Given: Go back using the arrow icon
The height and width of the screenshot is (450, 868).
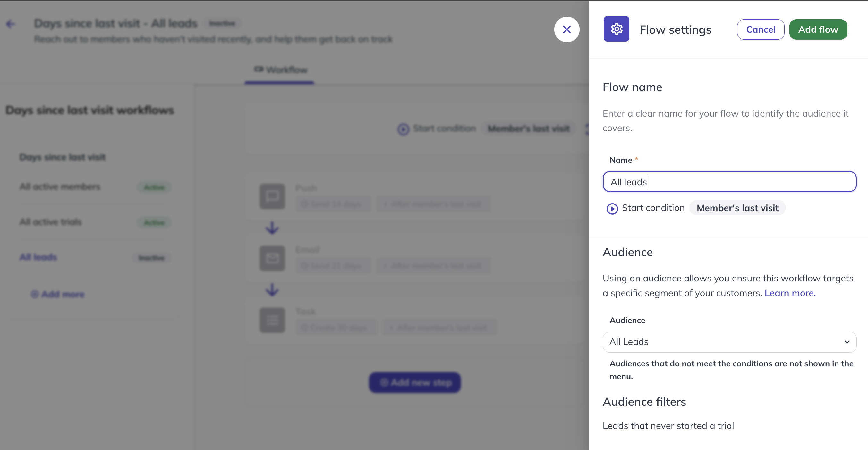Looking at the screenshot, I should [x=11, y=24].
